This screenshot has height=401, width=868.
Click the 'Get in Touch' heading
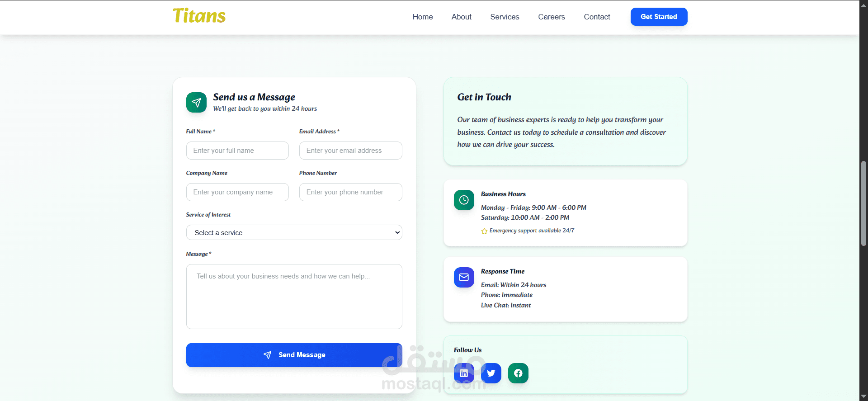(x=484, y=97)
